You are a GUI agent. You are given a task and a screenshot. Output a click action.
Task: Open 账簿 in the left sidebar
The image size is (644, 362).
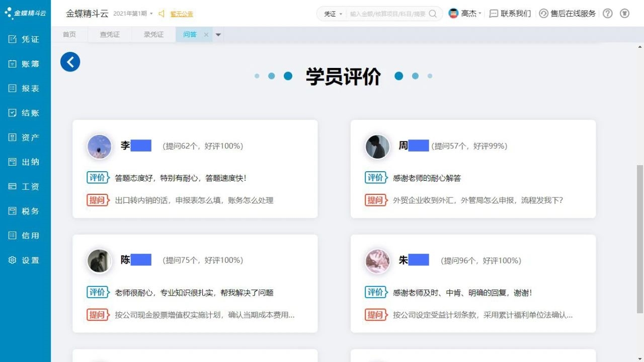pyautogui.click(x=25, y=64)
